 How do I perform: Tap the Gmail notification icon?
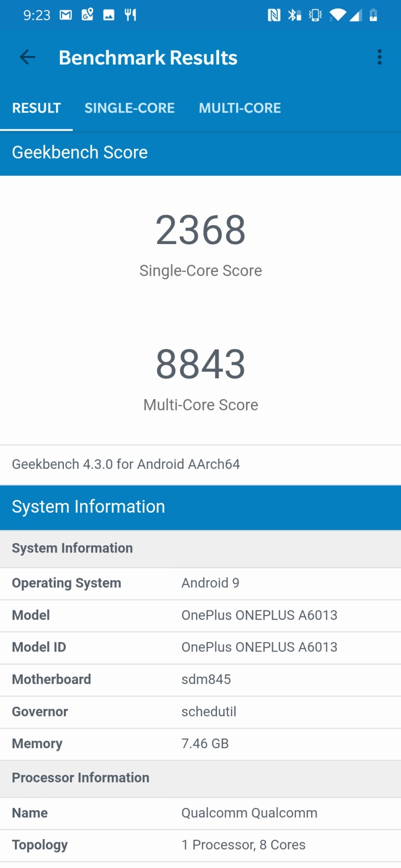(66, 15)
